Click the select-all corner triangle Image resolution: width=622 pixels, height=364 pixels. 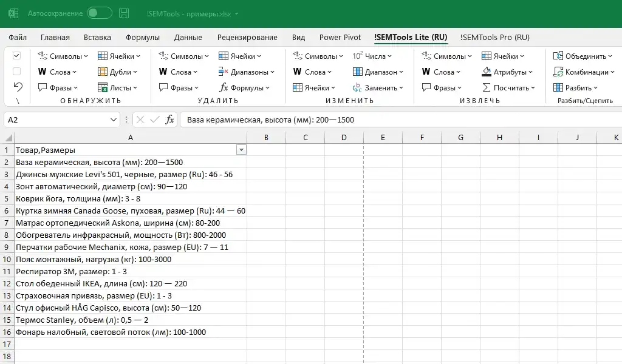[9, 138]
